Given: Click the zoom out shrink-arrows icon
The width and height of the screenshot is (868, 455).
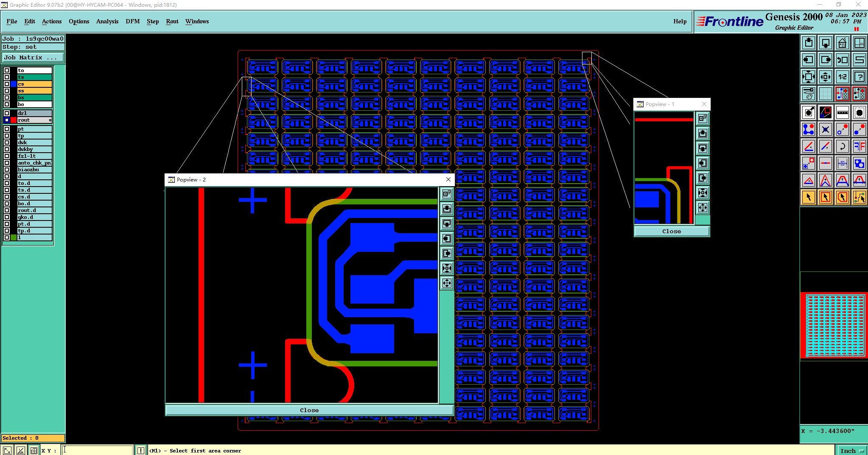Looking at the screenshot, I should pos(826,77).
